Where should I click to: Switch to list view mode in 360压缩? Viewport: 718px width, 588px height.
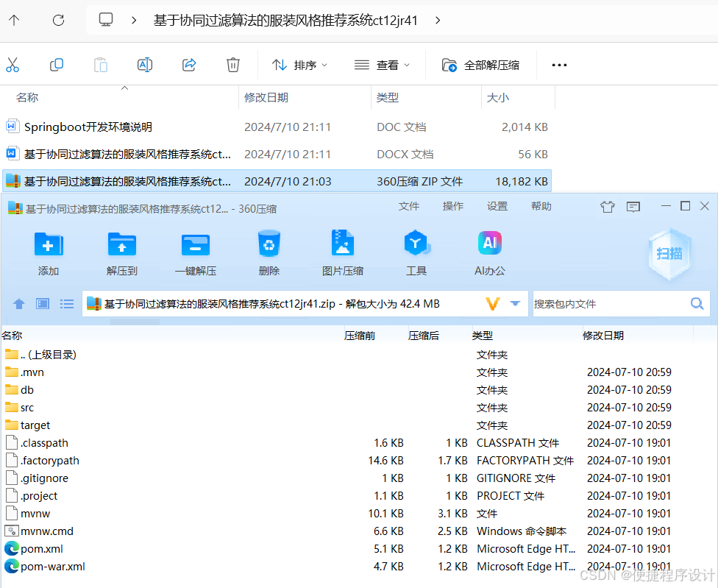pyautogui.click(x=67, y=304)
